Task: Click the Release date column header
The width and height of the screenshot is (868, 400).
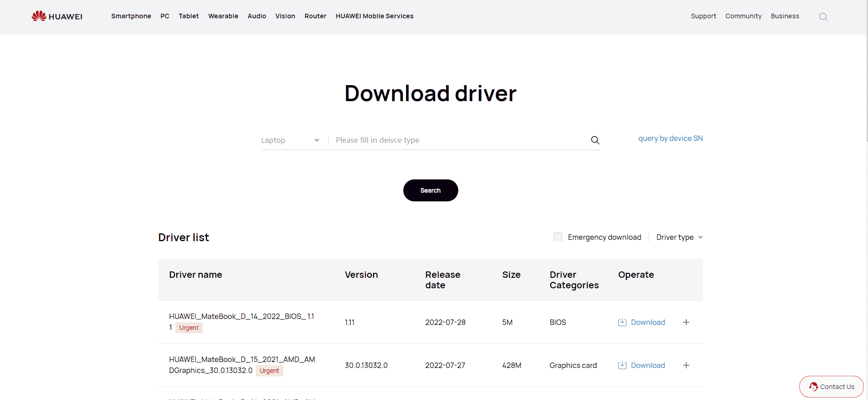Action: (443, 280)
